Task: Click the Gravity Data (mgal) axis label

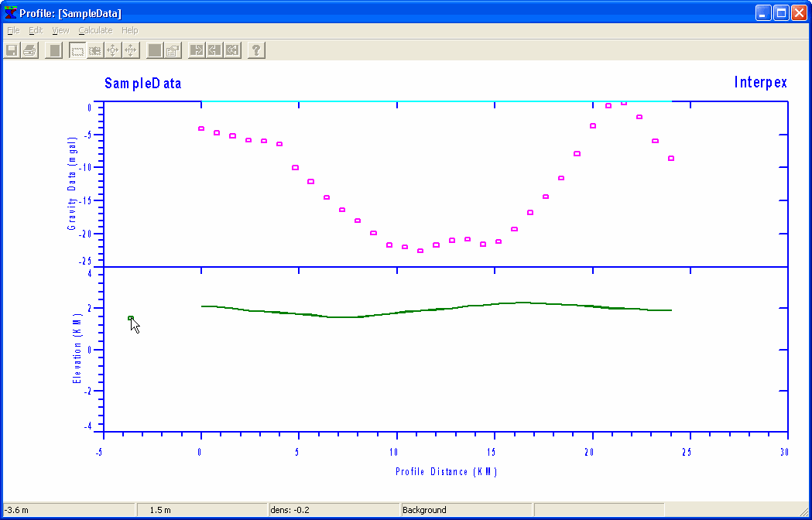Action: tap(72, 184)
